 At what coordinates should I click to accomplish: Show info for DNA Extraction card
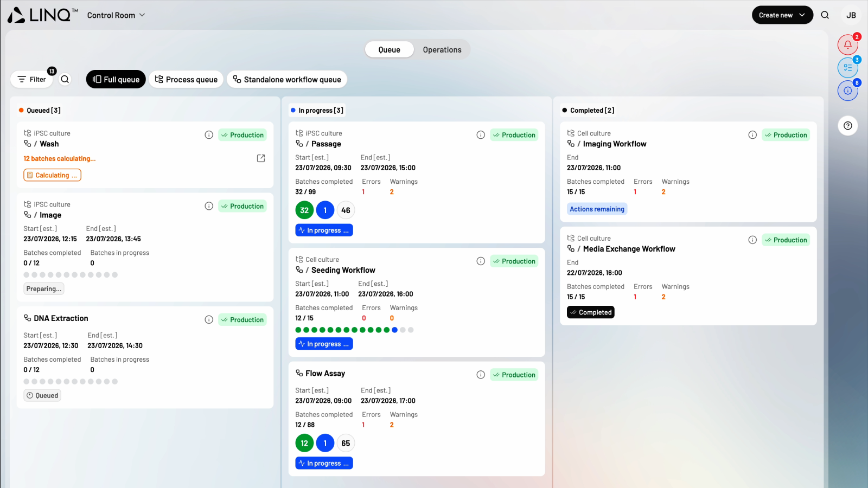[x=209, y=320]
